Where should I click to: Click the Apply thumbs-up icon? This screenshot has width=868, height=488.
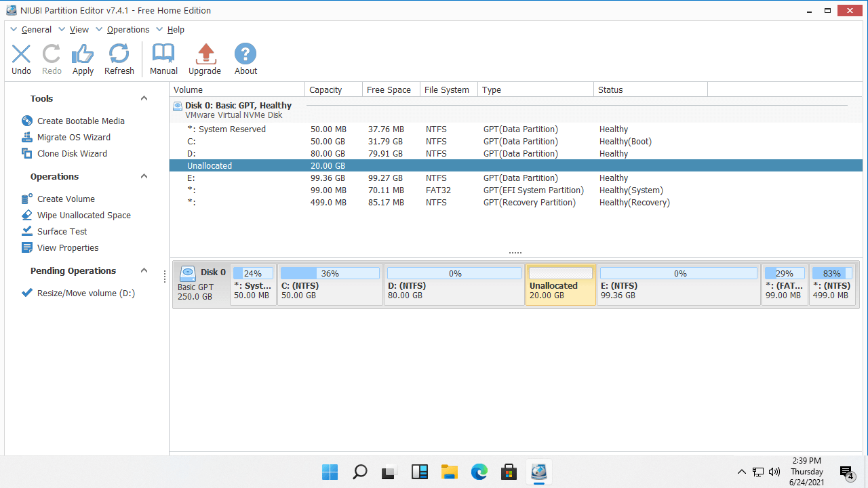pyautogui.click(x=83, y=55)
